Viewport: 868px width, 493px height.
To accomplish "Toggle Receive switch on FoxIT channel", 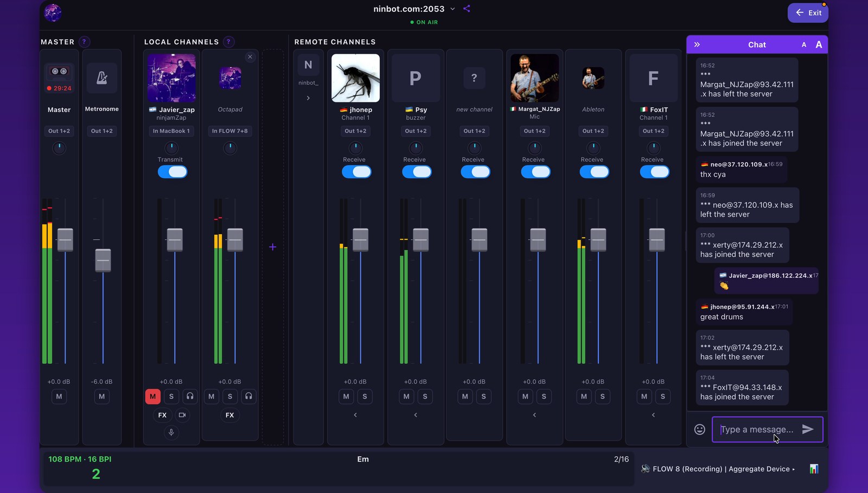I will 654,172.
